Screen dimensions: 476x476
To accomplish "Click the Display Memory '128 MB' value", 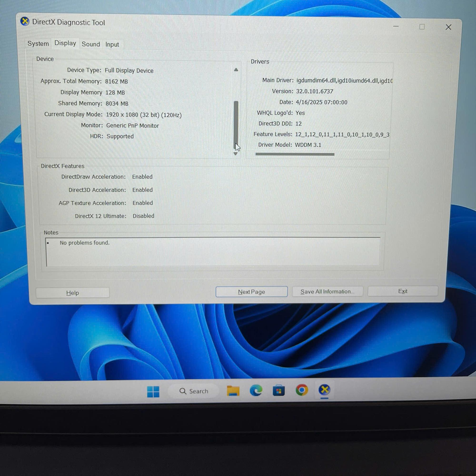I will pos(115,93).
